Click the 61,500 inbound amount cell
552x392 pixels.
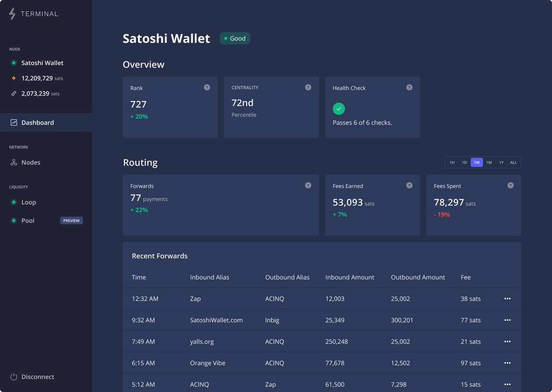[x=335, y=385]
